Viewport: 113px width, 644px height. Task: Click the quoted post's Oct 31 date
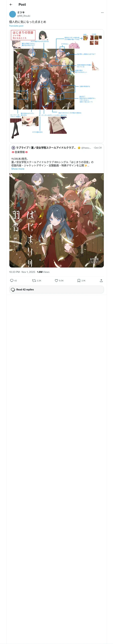coord(98,148)
